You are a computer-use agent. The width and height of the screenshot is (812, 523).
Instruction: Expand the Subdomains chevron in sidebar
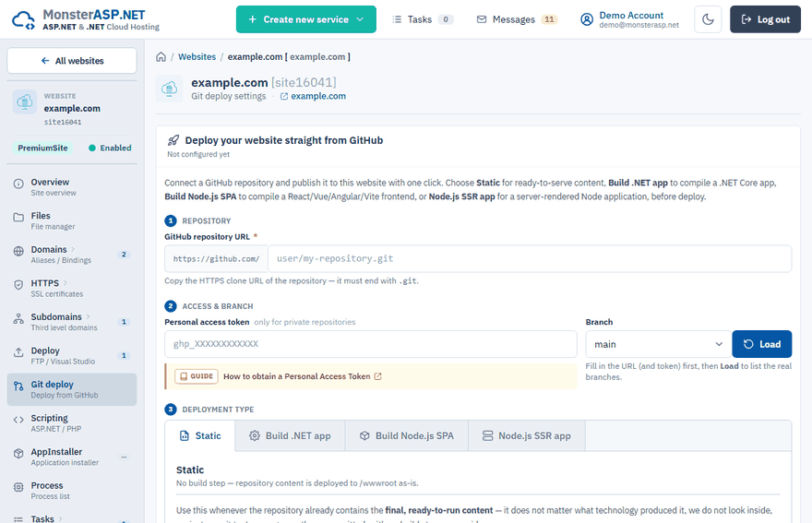tap(88, 316)
